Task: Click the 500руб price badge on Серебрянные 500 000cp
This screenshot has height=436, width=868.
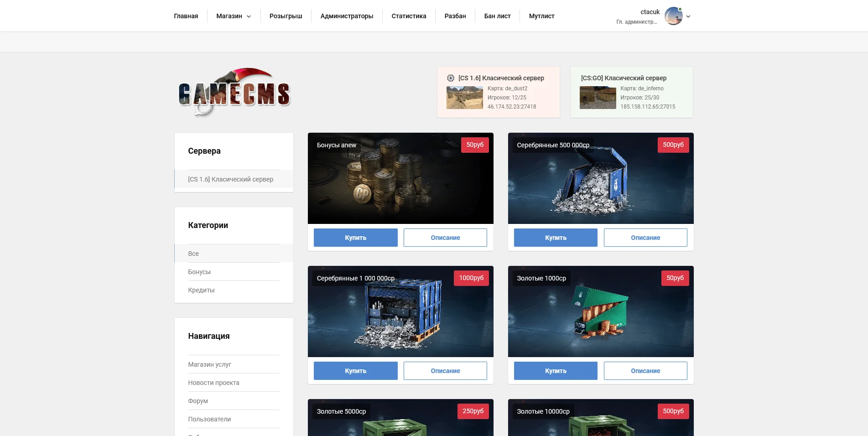Action: 673,145
